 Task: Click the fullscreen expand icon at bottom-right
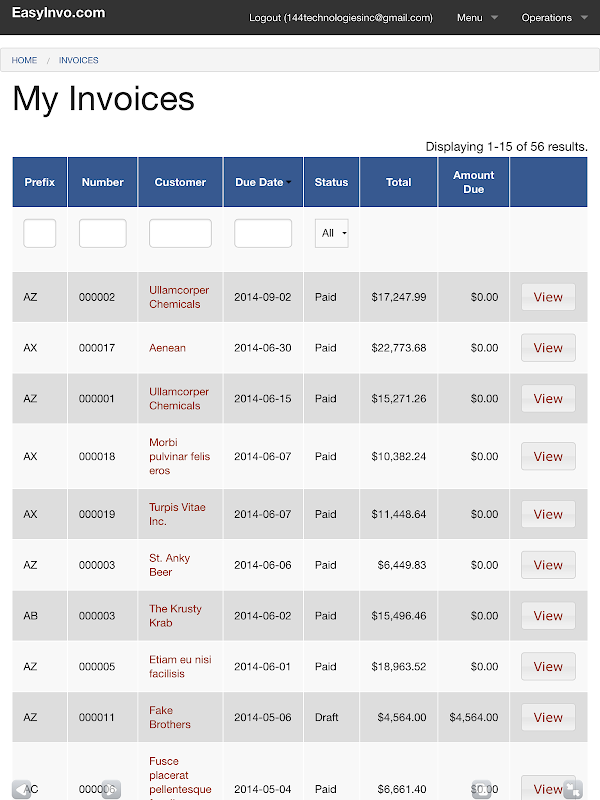click(x=573, y=789)
